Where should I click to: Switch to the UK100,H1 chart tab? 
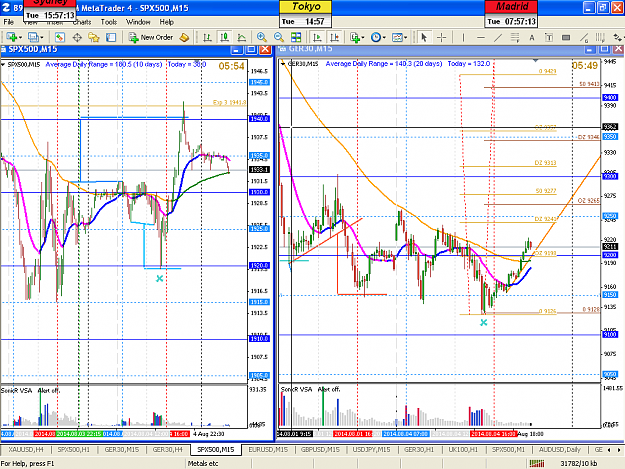tap(463, 449)
